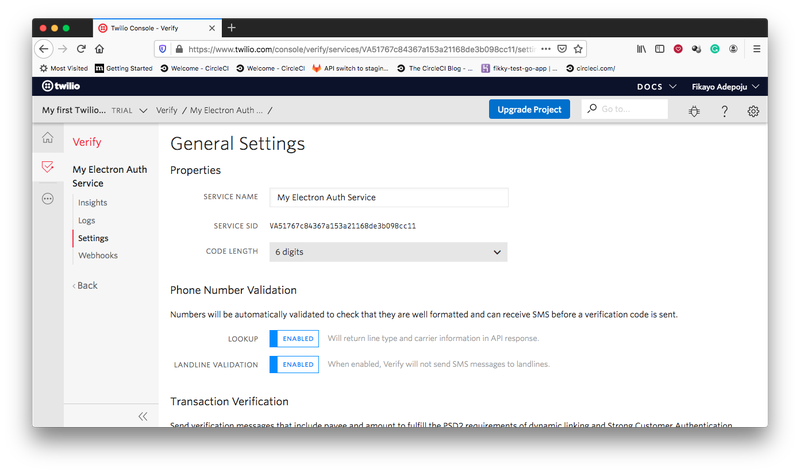Go Back in the sidebar
This screenshot has height=473, width=800.
click(x=85, y=285)
